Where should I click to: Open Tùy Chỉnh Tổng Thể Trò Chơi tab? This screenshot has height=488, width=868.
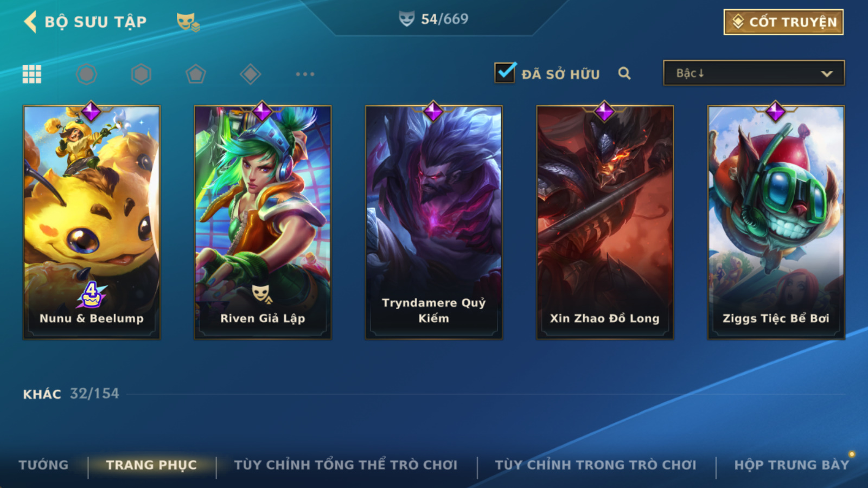click(x=346, y=465)
